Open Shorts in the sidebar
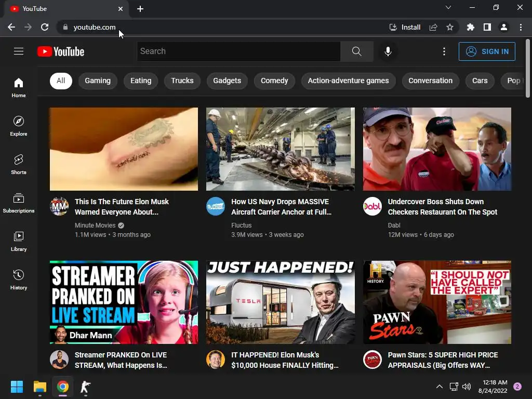Image resolution: width=532 pixels, height=399 pixels. coord(19,165)
